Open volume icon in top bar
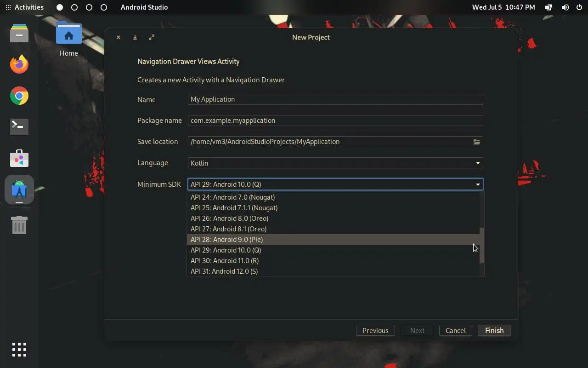Screen dimensions: 588x368 pos(565,7)
